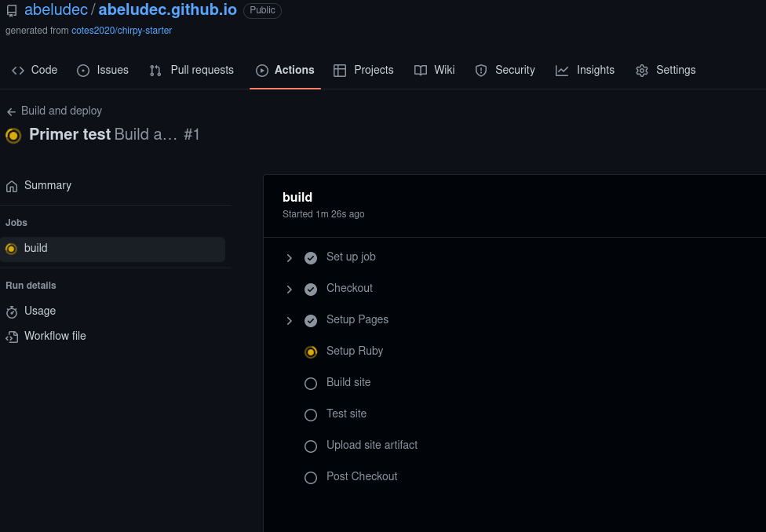This screenshot has width=766, height=532.
Task: Select the Workflow file icon
Action: pyautogui.click(x=11, y=336)
